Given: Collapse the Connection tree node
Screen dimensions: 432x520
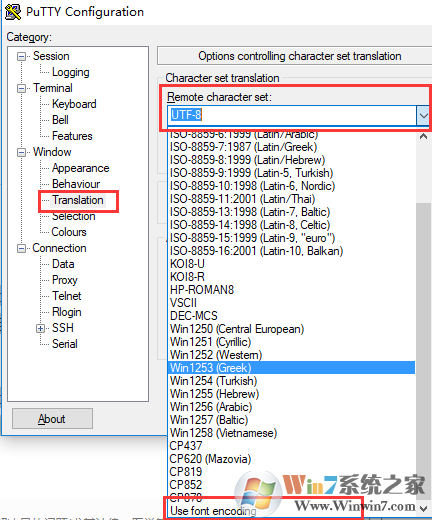Looking at the screenshot, I should click(x=21, y=248).
